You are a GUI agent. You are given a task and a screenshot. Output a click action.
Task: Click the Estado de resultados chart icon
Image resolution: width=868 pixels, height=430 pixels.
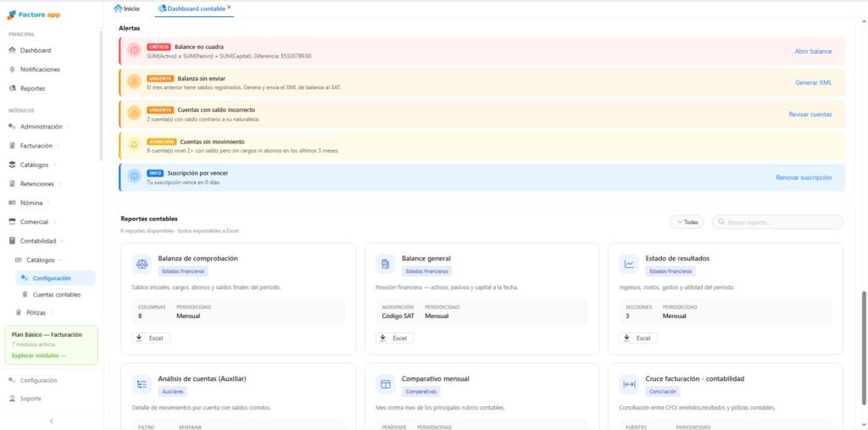pyautogui.click(x=629, y=264)
